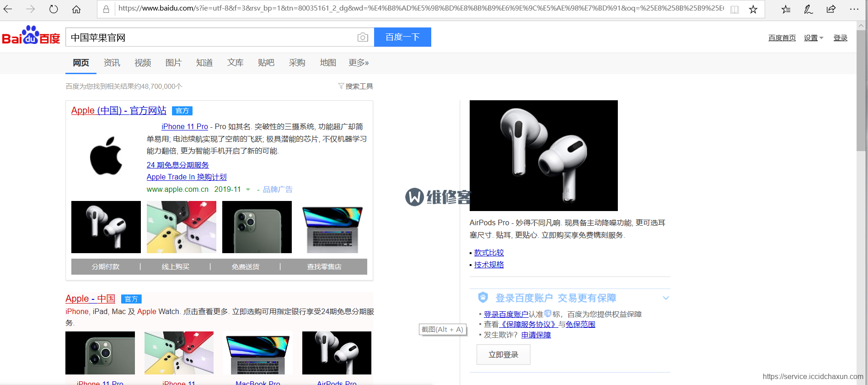Switch to the 知道 tab
This screenshot has height=385, width=868.
click(x=204, y=63)
